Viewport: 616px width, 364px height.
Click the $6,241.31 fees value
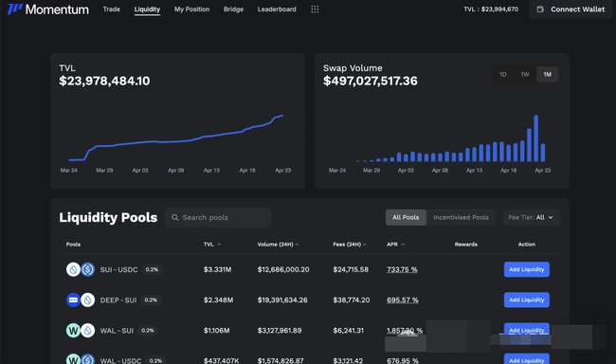click(x=349, y=331)
